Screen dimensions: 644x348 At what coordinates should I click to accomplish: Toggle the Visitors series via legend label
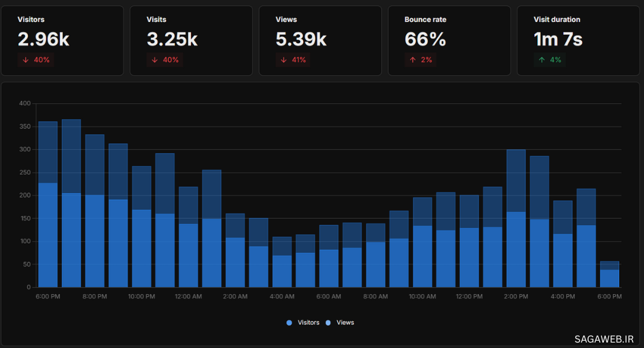(x=309, y=322)
